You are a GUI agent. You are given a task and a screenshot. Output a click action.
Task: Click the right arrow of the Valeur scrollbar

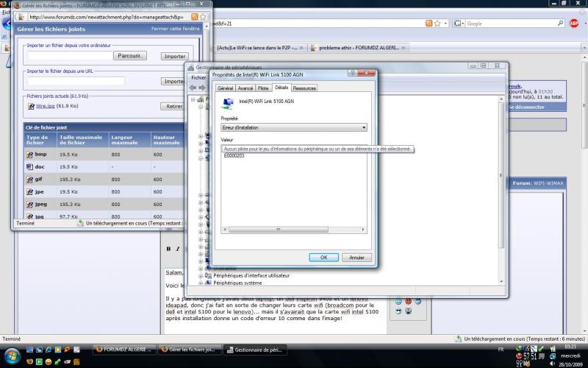point(362,230)
